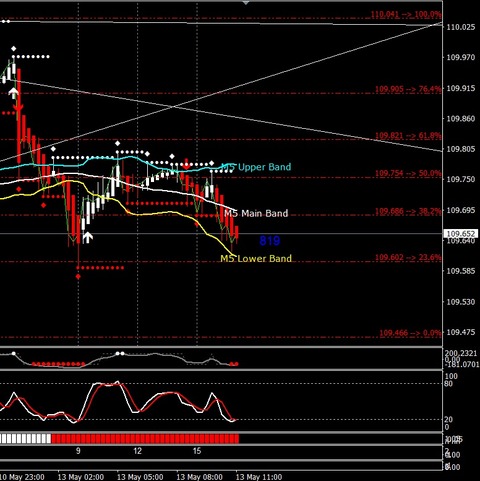Select the 109.754 --> 50.0% Fibonacci label
Image resolution: width=480 pixels, height=481 pixels.
point(408,173)
